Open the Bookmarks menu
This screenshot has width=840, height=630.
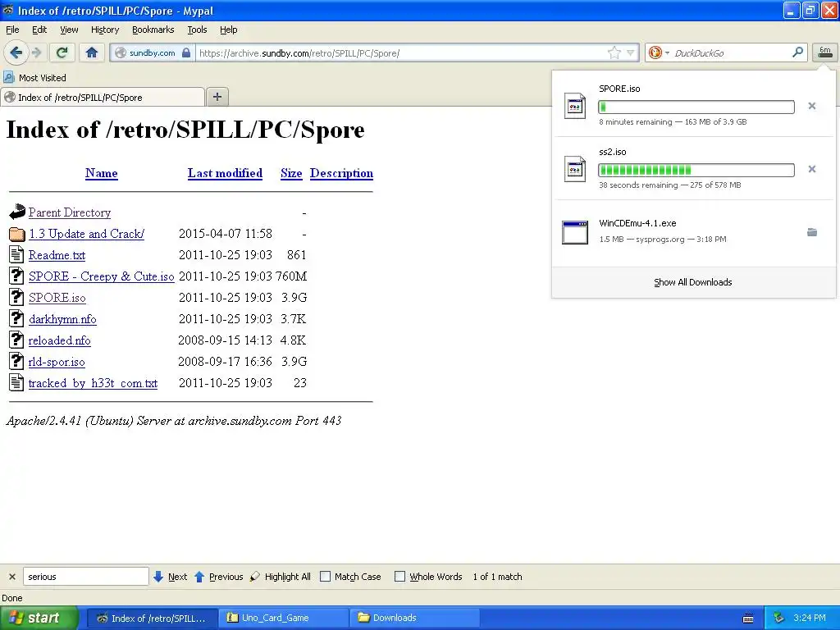[153, 30]
